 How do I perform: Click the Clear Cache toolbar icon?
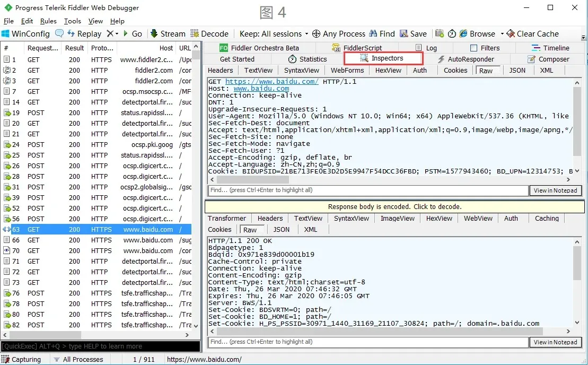pyautogui.click(x=511, y=33)
